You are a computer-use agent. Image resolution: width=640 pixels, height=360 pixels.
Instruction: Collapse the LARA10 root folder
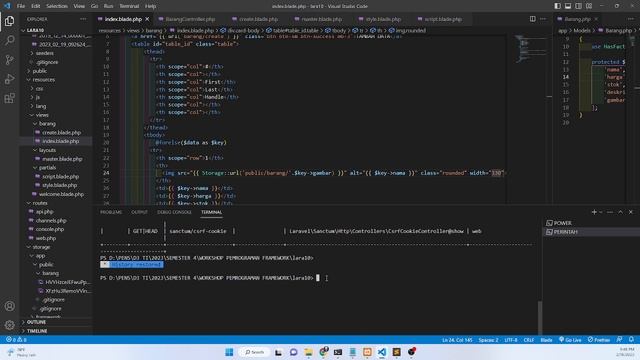[x=56, y=30]
